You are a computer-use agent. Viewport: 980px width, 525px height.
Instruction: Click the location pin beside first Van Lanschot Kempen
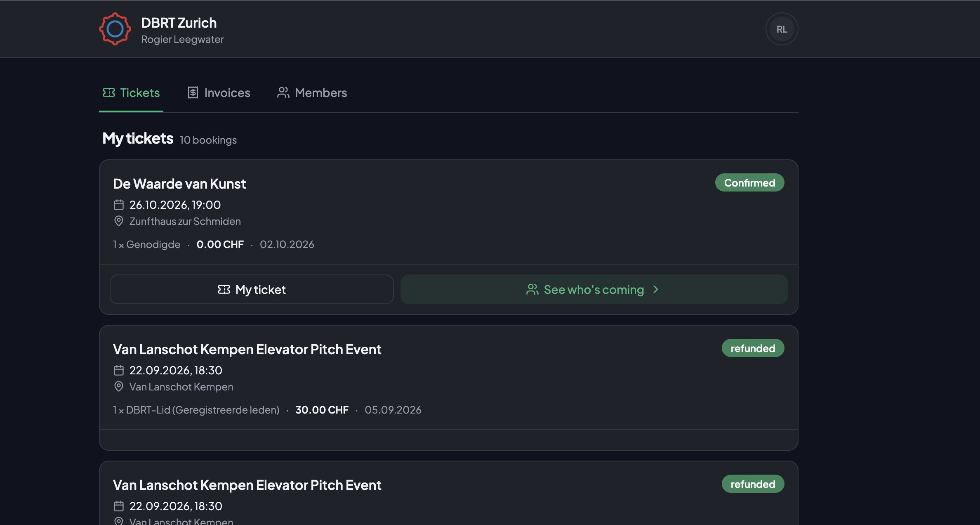[x=119, y=387]
